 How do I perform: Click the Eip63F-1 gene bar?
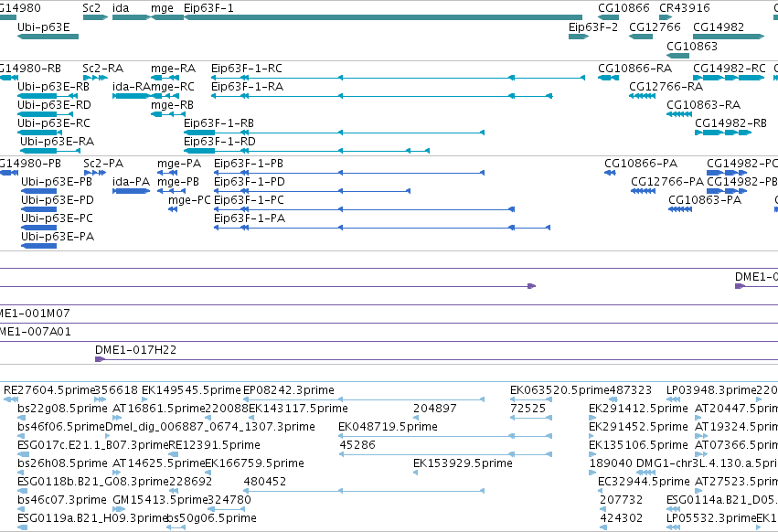pos(382,17)
